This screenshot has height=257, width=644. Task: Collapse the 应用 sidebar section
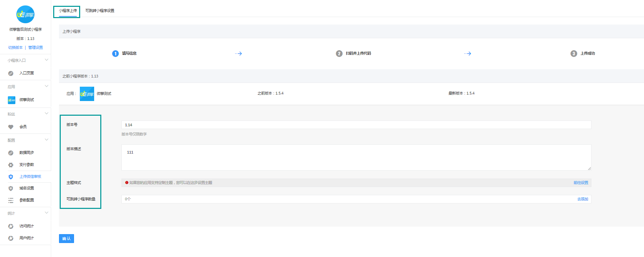point(47,86)
